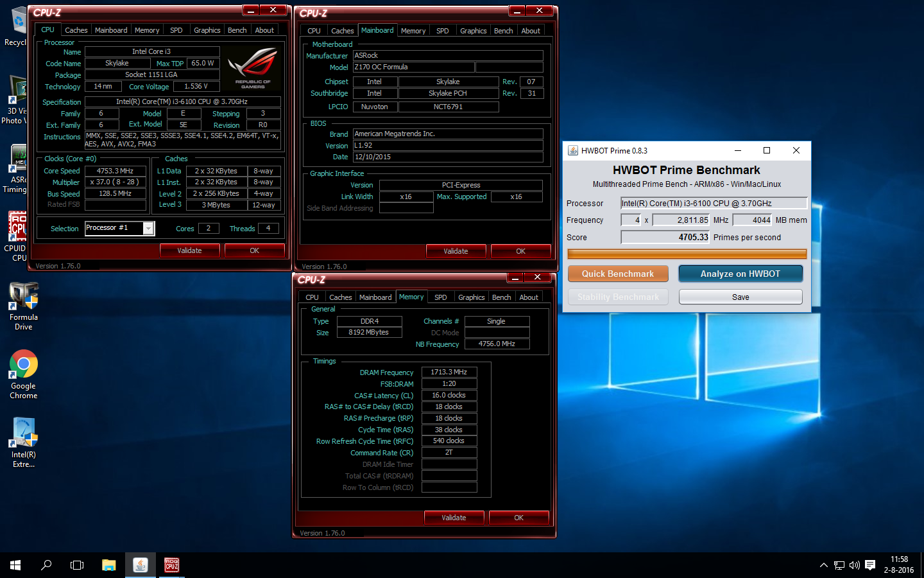This screenshot has width=924, height=578.
Task: Open About tab in Memory window
Action: [x=529, y=297]
